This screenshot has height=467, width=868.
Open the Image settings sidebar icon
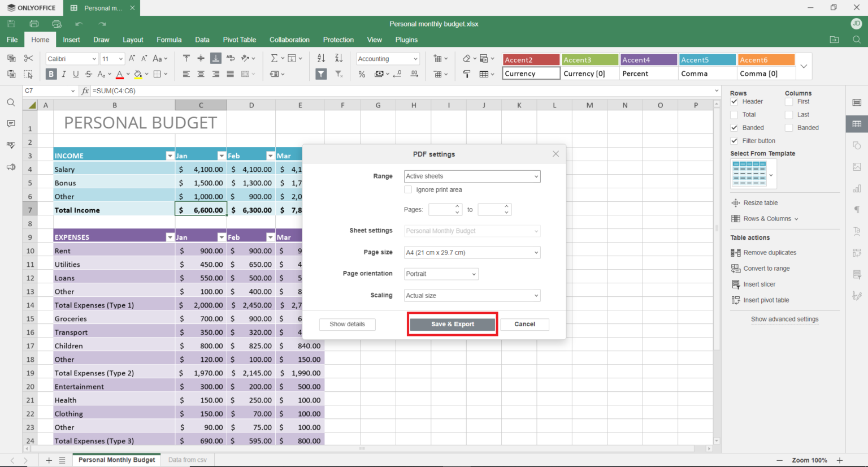coord(857,167)
